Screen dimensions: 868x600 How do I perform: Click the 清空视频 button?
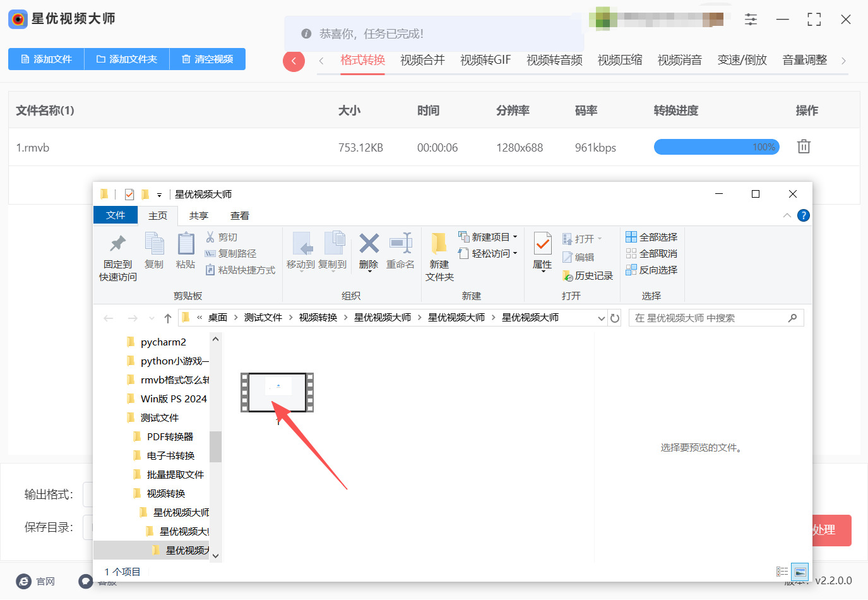[x=208, y=59]
